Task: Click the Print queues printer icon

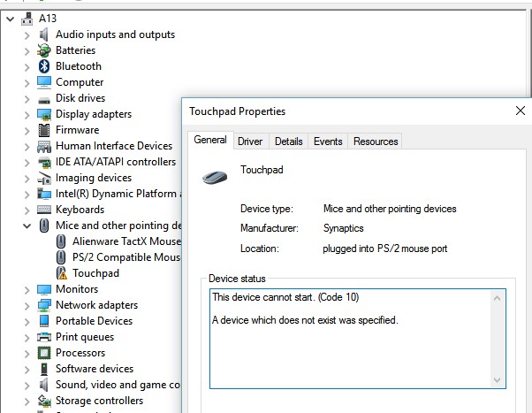Action: tap(44, 337)
